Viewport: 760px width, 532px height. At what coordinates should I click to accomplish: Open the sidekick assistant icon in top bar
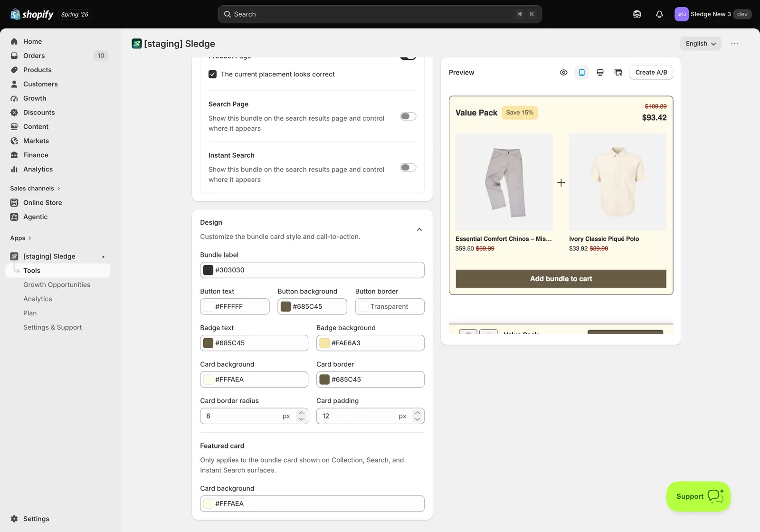[x=637, y=14]
